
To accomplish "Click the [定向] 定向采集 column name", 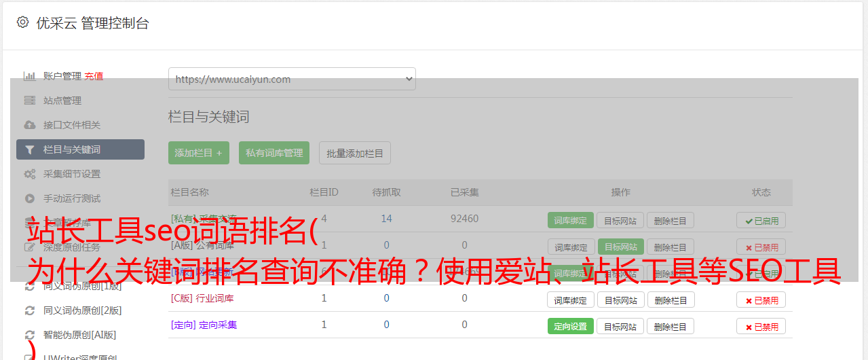I will [204, 325].
